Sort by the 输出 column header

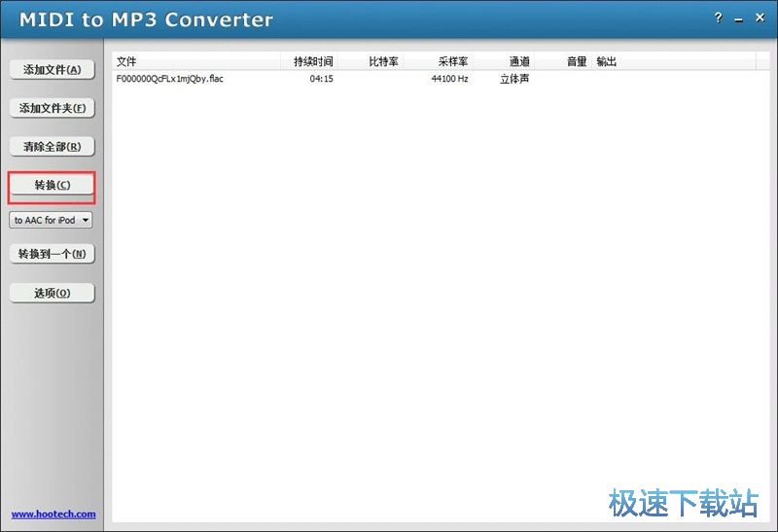[673, 61]
